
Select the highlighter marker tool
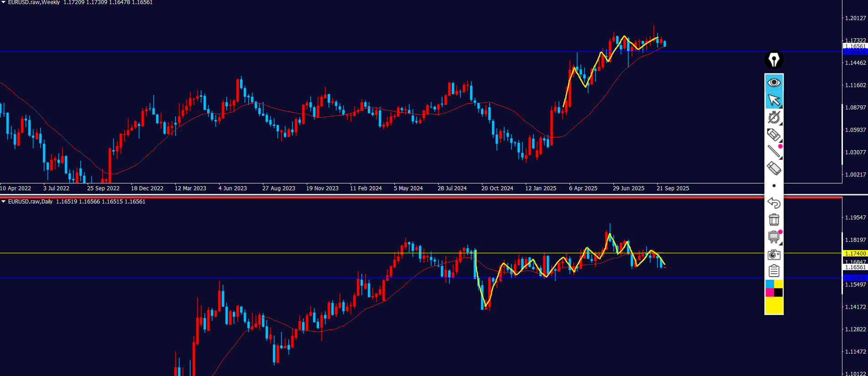[774, 135]
